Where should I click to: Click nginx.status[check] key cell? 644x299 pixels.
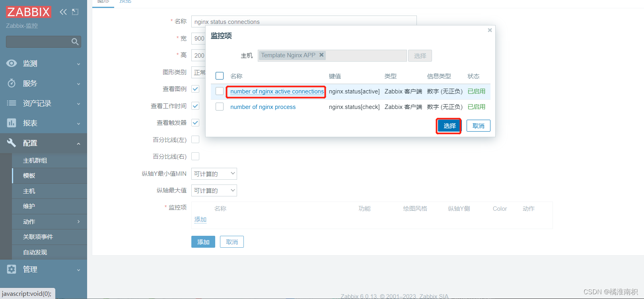(354, 107)
